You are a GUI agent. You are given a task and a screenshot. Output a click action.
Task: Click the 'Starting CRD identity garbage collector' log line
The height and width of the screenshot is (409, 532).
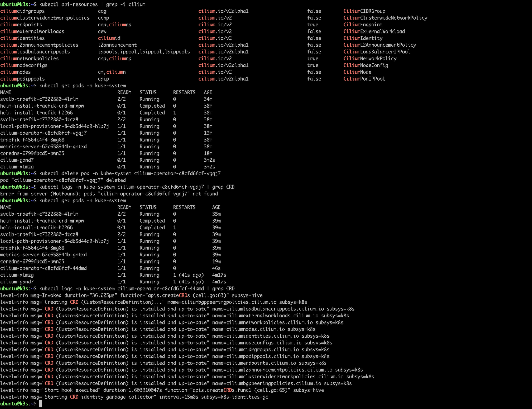tap(134, 397)
